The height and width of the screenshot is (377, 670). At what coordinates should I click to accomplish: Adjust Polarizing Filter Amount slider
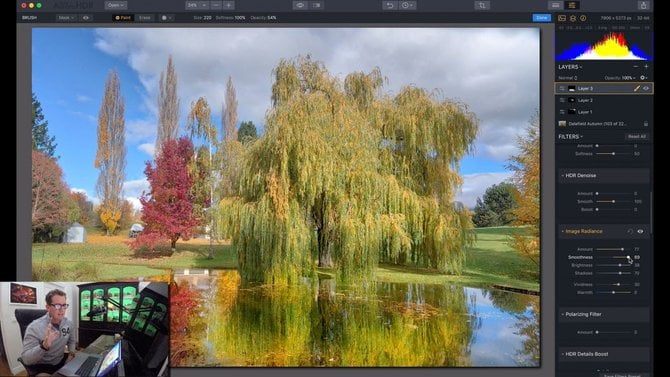(614, 332)
